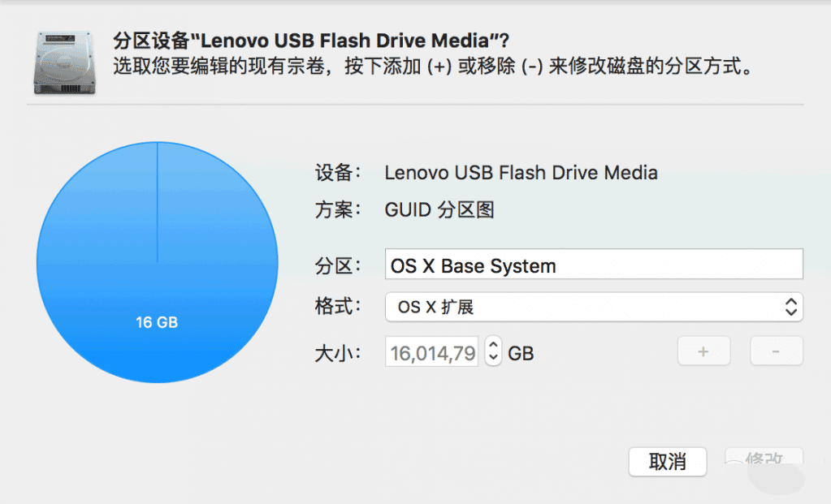This screenshot has height=504, width=831.
Task: Remove the partition with the minus button
Action: pyautogui.click(x=776, y=351)
